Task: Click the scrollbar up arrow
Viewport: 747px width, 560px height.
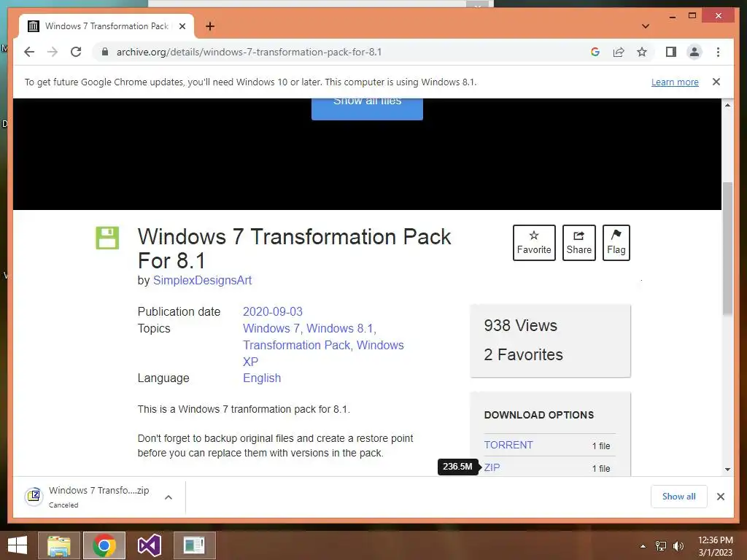Action: point(727,105)
